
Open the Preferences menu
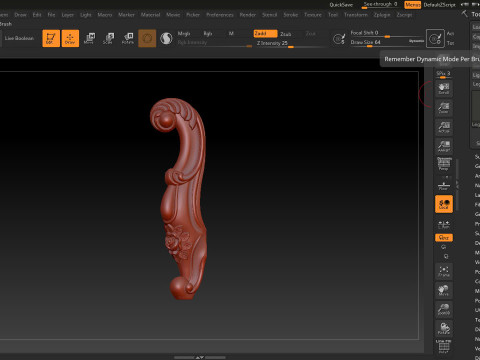click(x=220, y=15)
